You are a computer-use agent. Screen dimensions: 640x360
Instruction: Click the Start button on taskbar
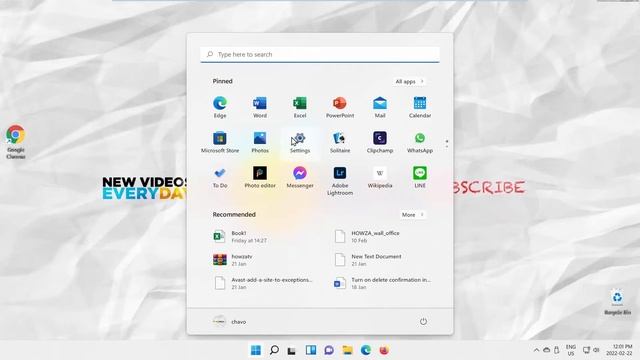point(256,350)
